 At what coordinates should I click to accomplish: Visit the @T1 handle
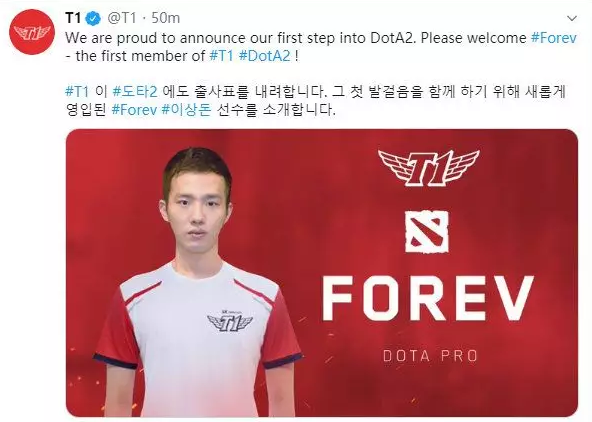coord(122,18)
